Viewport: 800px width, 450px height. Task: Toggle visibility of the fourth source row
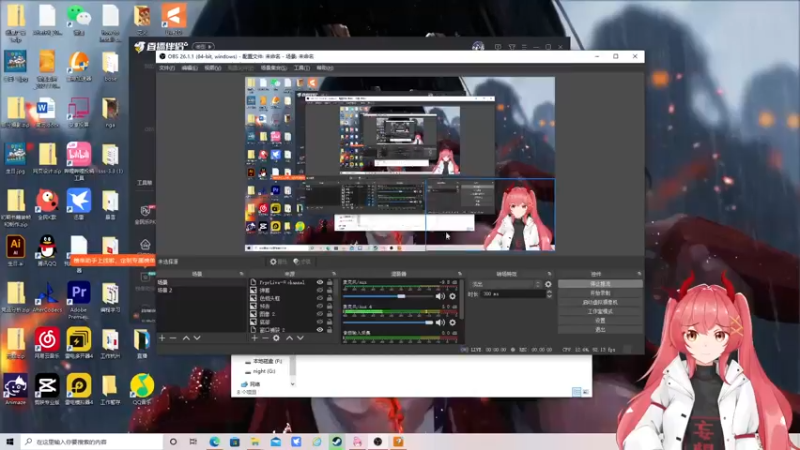coord(320,306)
